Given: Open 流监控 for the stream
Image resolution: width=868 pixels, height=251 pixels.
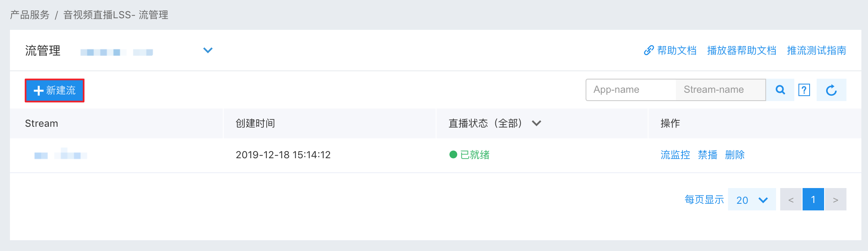Looking at the screenshot, I should (x=675, y=155).
